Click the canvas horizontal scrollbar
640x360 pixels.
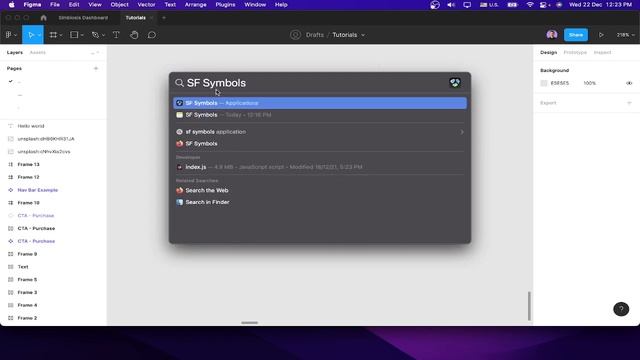tap(249, 323)
